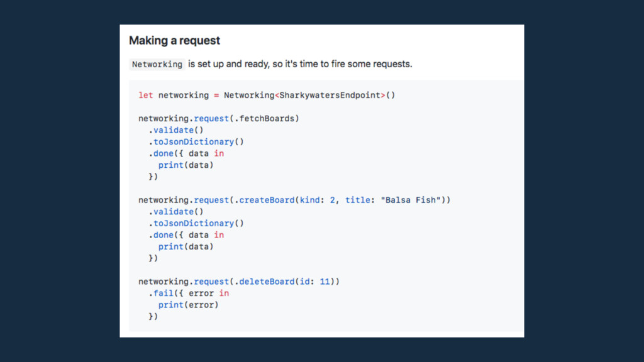This screenshot has height=362, width=644.
Task: Click the first ".toJsonDictionary()" call
Action: click(196, 142)
